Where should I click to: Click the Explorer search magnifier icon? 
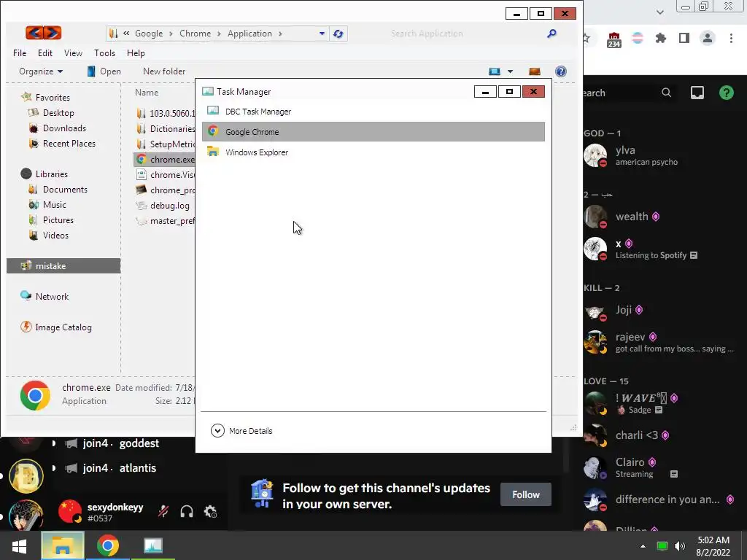(551, 34)
